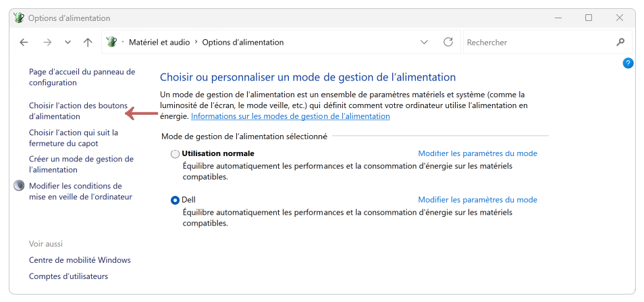This screenshot has width=644, height=302.
Task: Minimize the Options d'alimentation window
Action: tap(558, 18)
